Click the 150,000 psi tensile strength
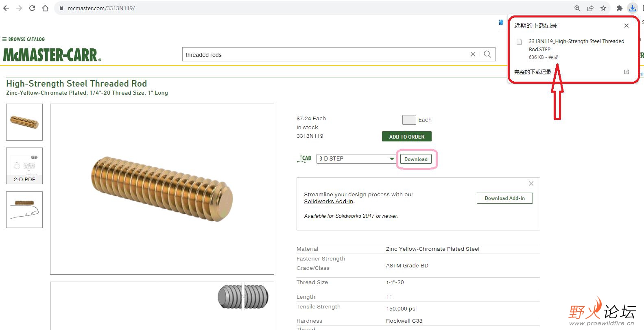Screen dimensions: 644x330 (x=402, y=309)
